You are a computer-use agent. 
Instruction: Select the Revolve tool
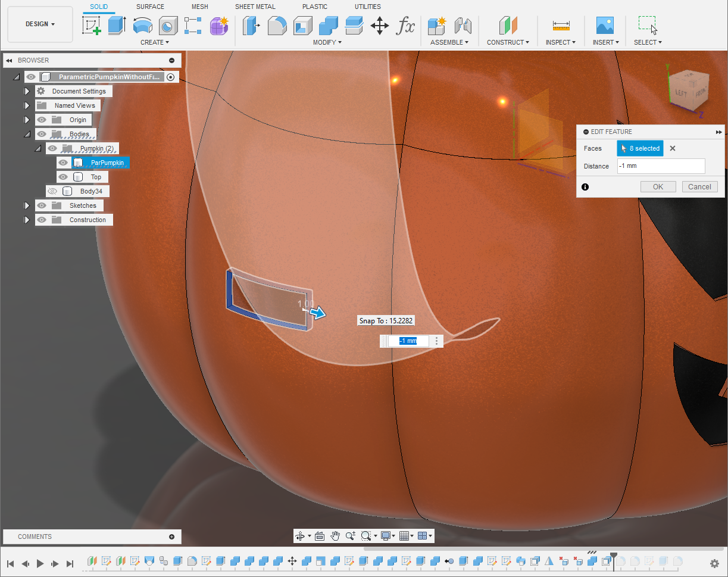click(x=142, y=26)
